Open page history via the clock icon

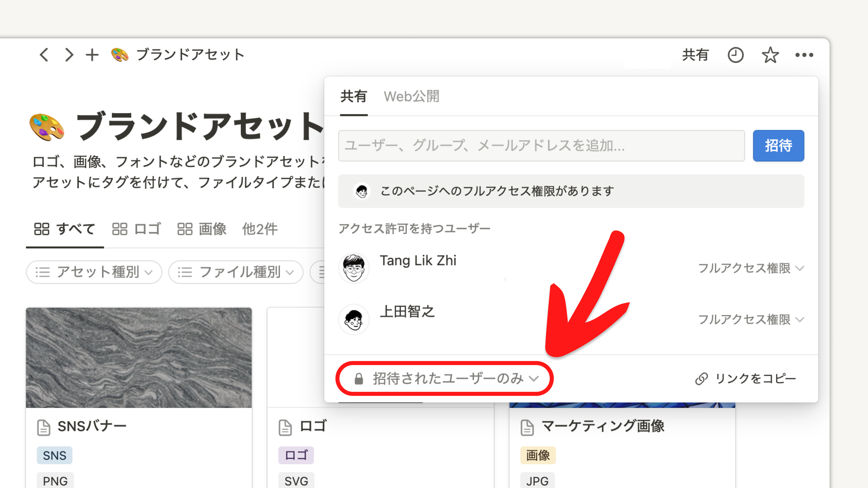pyautogui.click(x=735, y=54)
